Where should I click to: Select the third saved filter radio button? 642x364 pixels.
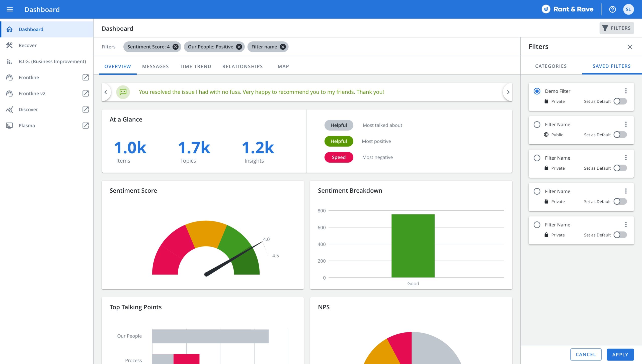pyautogui.click(x=537, y=158)
